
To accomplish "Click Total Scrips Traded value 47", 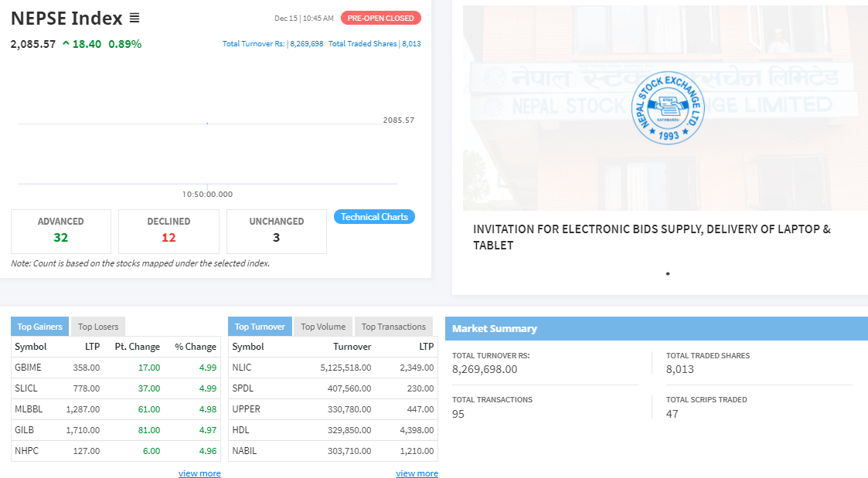I will point(672,414).
